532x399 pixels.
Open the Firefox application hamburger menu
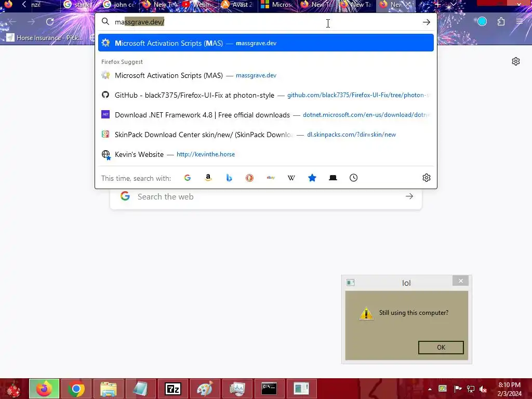520,22
